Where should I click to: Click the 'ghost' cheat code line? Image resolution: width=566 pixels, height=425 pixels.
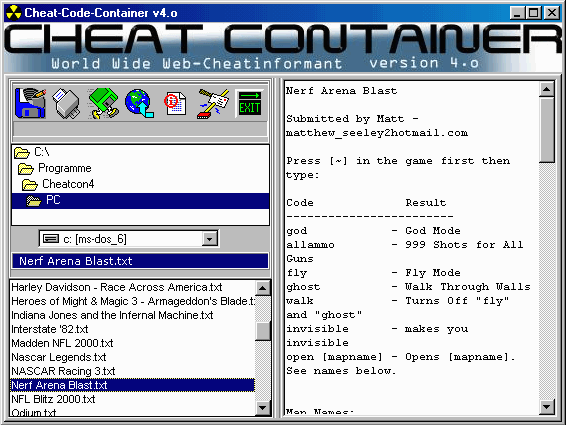coord(408,287)
